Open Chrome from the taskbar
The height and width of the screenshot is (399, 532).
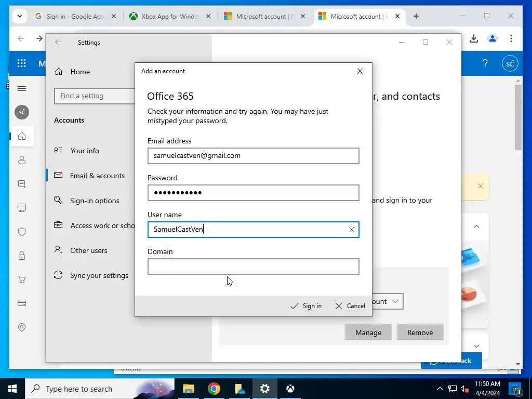pos(214,389)
